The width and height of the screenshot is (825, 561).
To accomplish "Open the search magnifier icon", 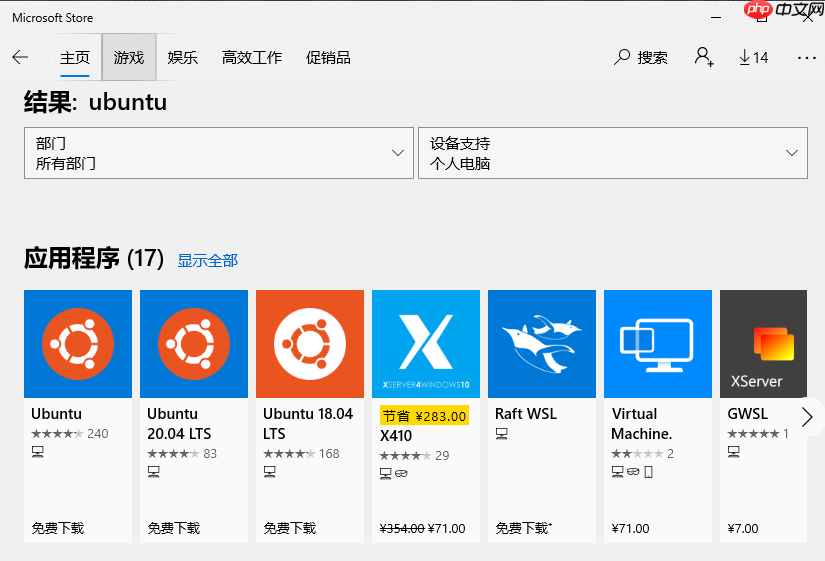I will point(622,57).
